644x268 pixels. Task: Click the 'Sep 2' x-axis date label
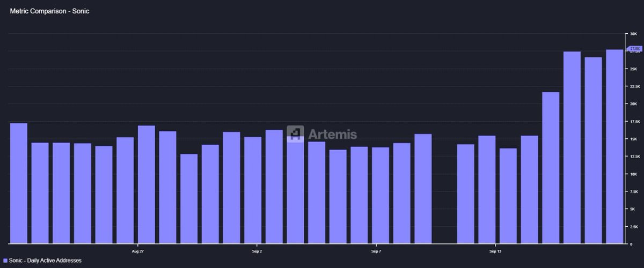[257, 251]
